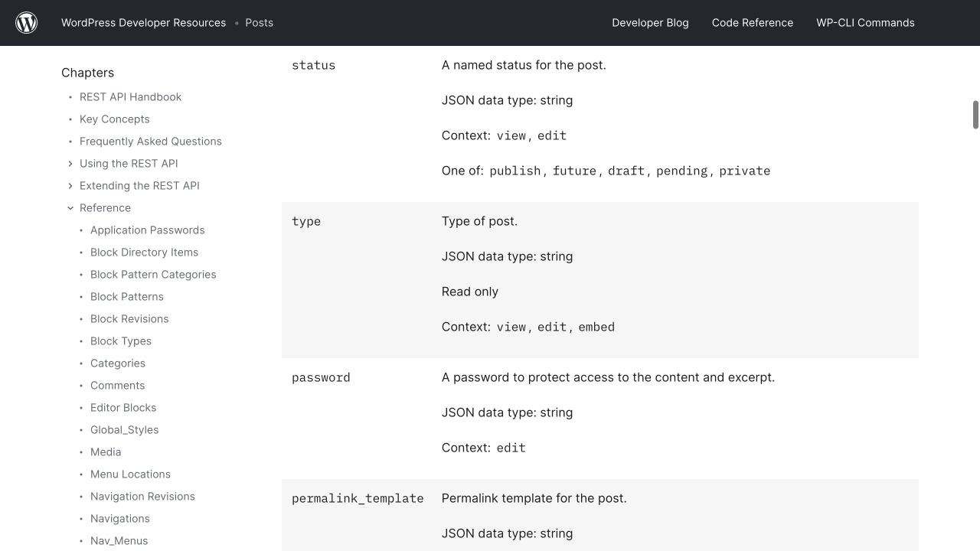The image size is (980, 551).
Task: Expand the Using the REST API chapter
Action: click(70, 163)
